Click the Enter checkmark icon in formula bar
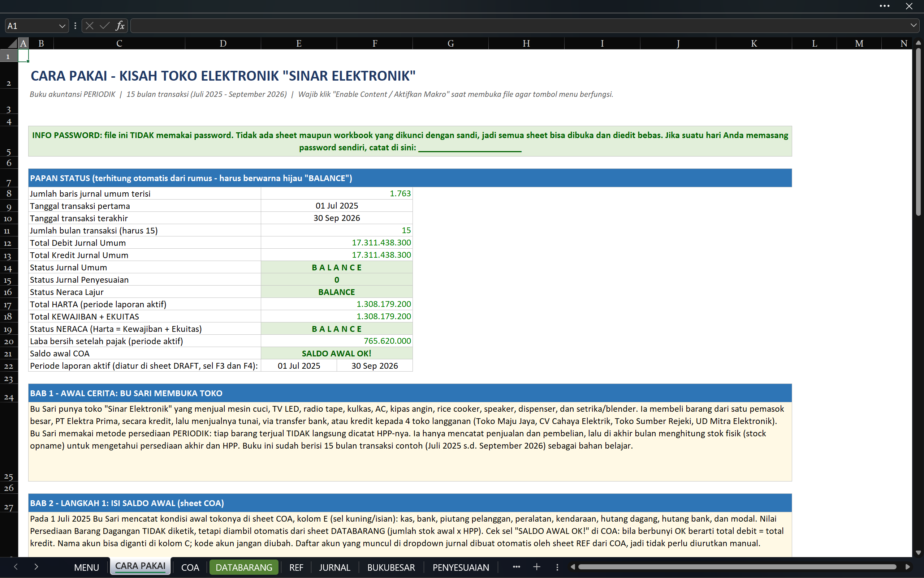The image size is (924, 578). (104, 26)
